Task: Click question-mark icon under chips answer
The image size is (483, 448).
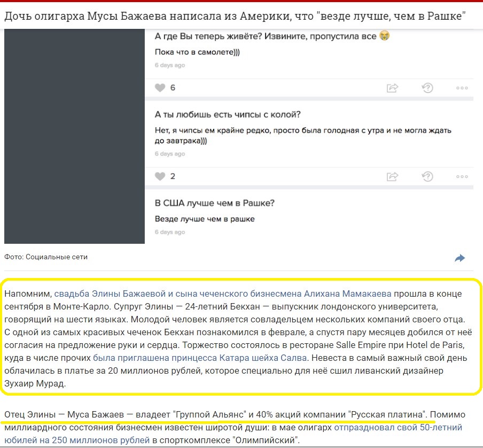Action: (427, 176)
